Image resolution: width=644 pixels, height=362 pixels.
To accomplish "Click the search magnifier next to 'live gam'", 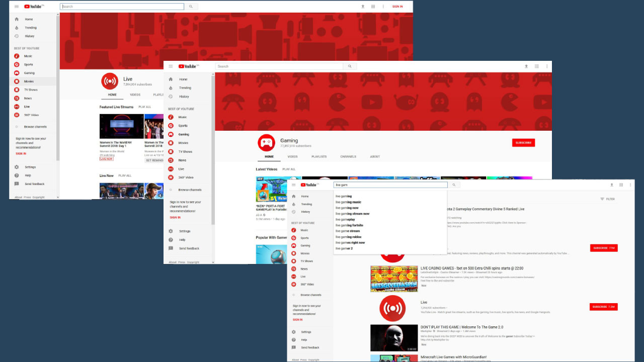I will point(454,185).
